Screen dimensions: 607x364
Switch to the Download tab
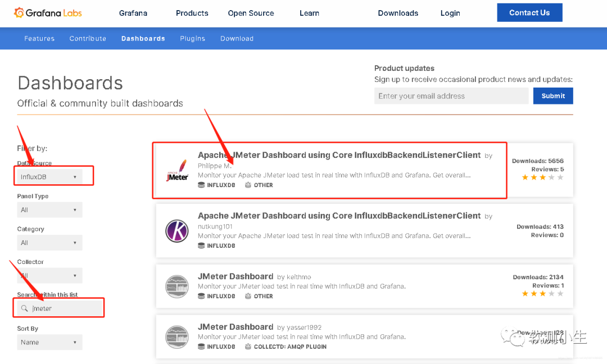237,39
